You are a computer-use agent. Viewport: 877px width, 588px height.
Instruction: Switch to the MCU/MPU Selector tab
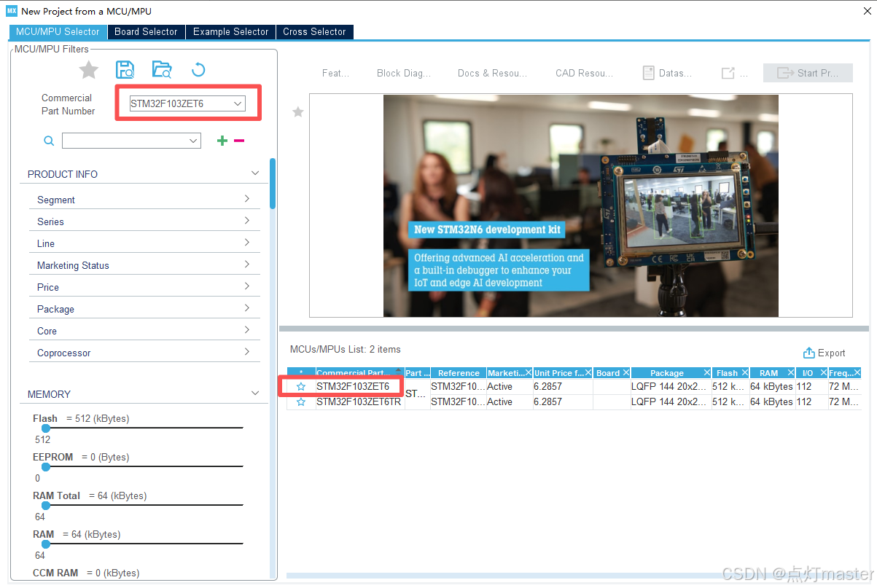coord(58,32)
